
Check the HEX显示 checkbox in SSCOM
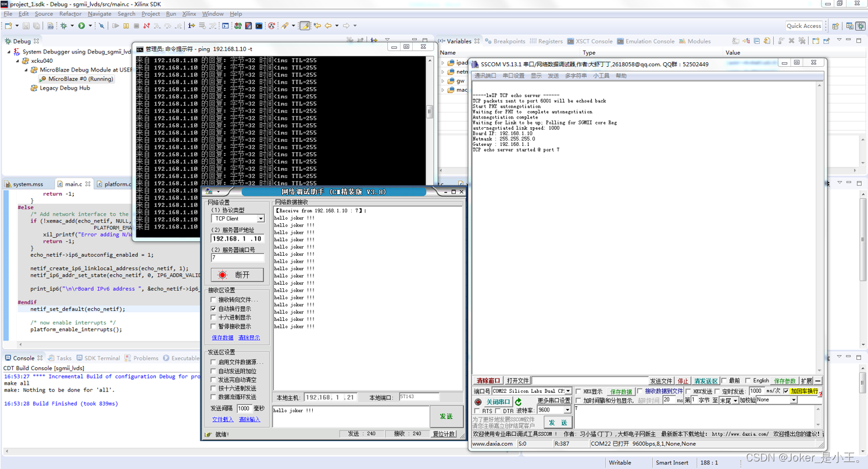click(x=578, y=391)
